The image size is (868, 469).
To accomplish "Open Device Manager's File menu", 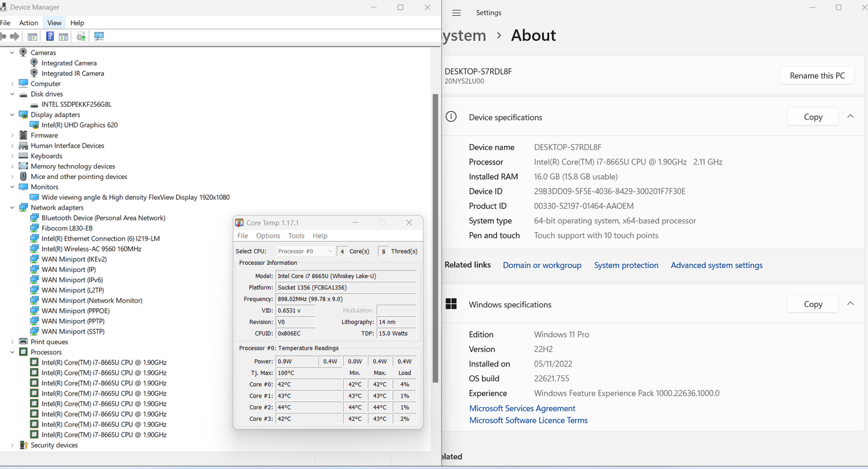I will (x=5, y=23).
